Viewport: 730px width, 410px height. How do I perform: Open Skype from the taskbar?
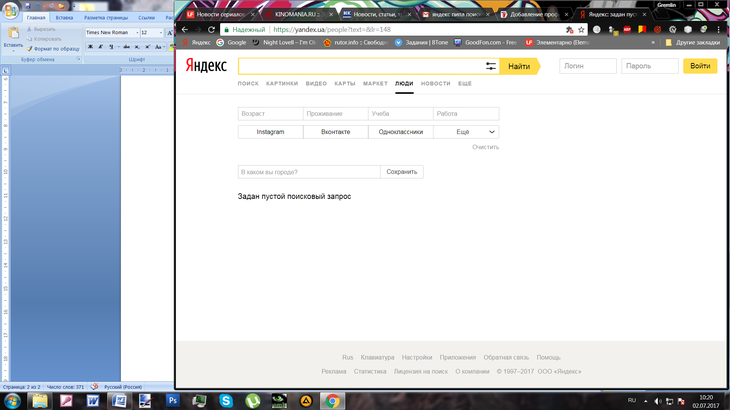[226, 400]
